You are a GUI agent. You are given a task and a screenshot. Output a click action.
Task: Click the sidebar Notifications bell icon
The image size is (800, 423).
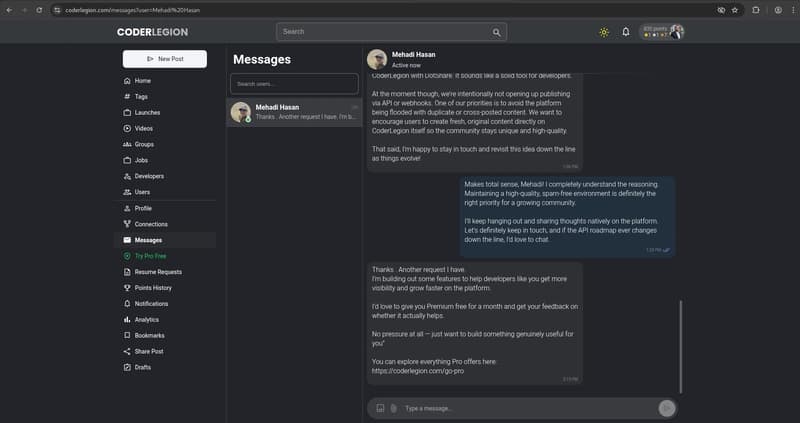click(x=127, y=304)
